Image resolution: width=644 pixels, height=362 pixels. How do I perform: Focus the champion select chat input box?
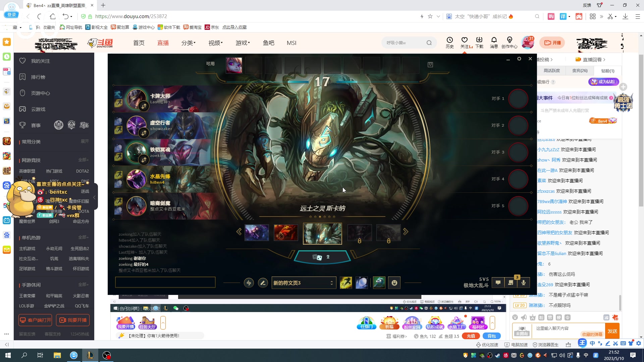(x=165, y=282)
